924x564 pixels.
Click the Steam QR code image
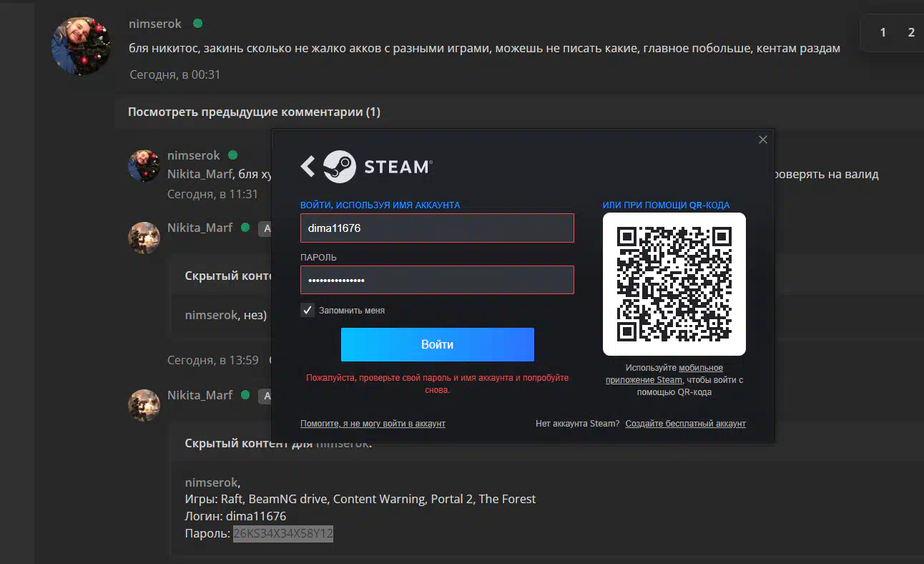coord(674,284)
